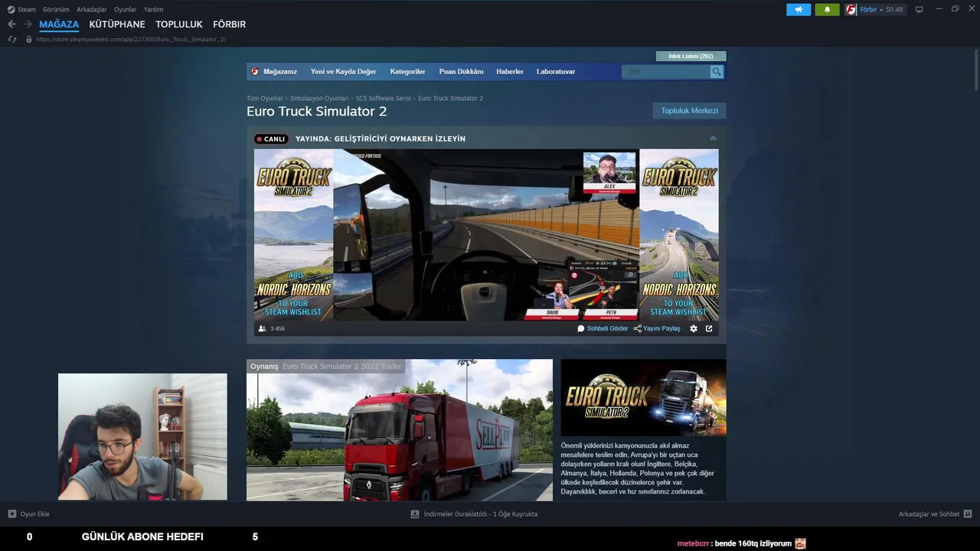Click the viewer count icon
The height and width of the screenshot is (551, 980).
tap(263, 328)
